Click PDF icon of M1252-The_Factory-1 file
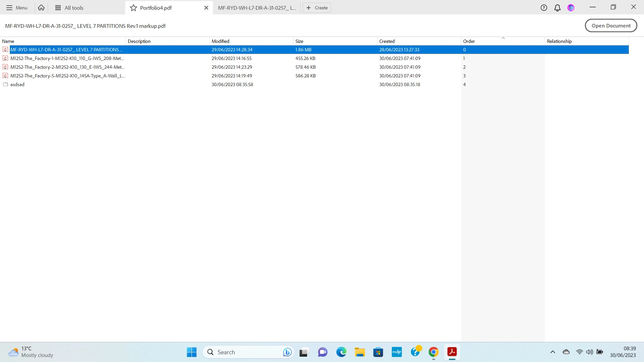Image resolution: width=644 pixels, height=362 pixels. tap(5, 58)
